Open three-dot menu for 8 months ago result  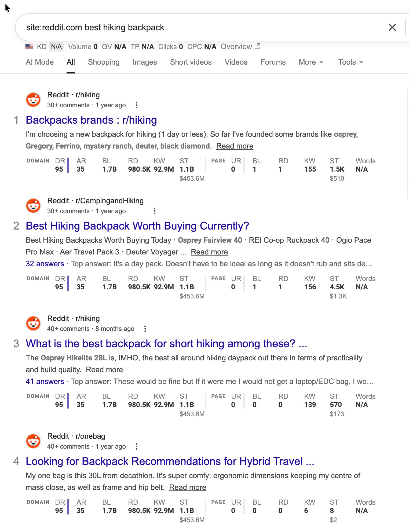[x=145, y=329]
